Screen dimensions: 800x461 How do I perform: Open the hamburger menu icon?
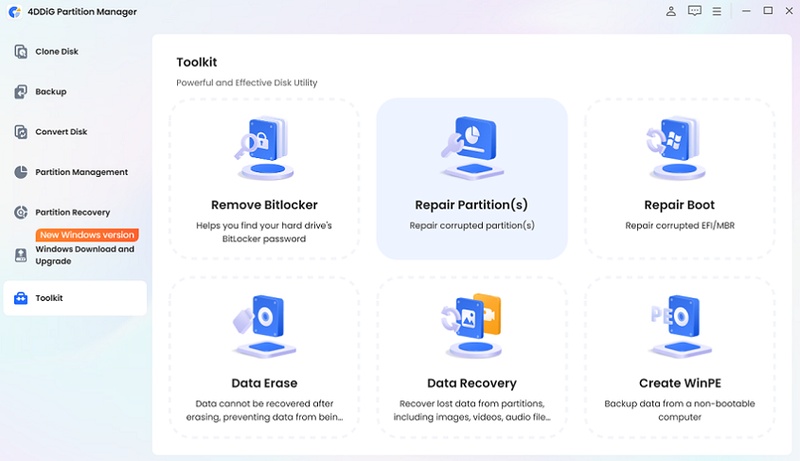[717, 11]
